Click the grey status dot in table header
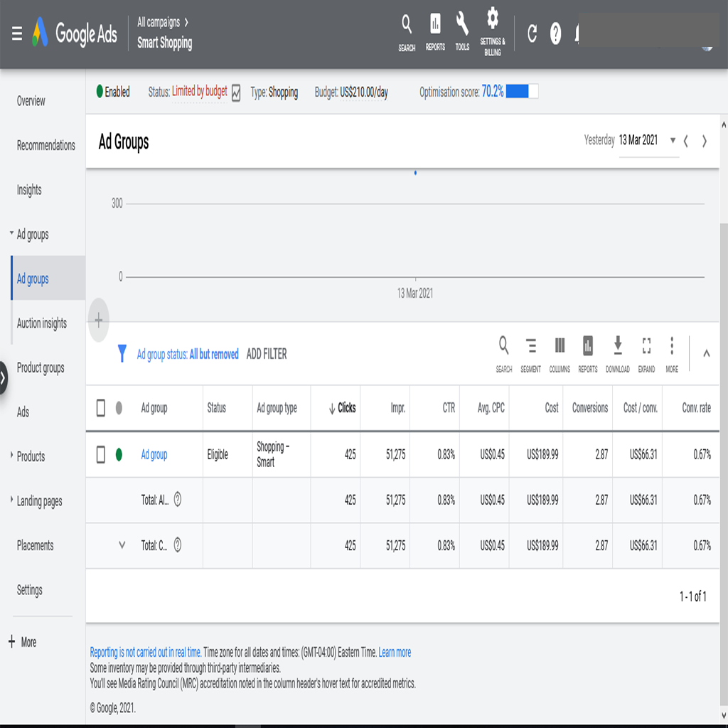Viewport: 728px width, 728px height. tap(119, 407)
